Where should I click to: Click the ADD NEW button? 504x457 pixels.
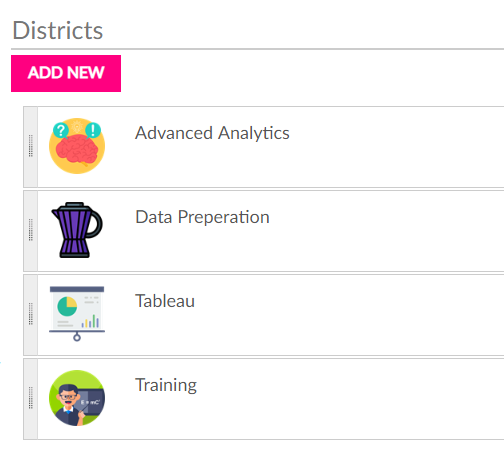click(66, 73)
